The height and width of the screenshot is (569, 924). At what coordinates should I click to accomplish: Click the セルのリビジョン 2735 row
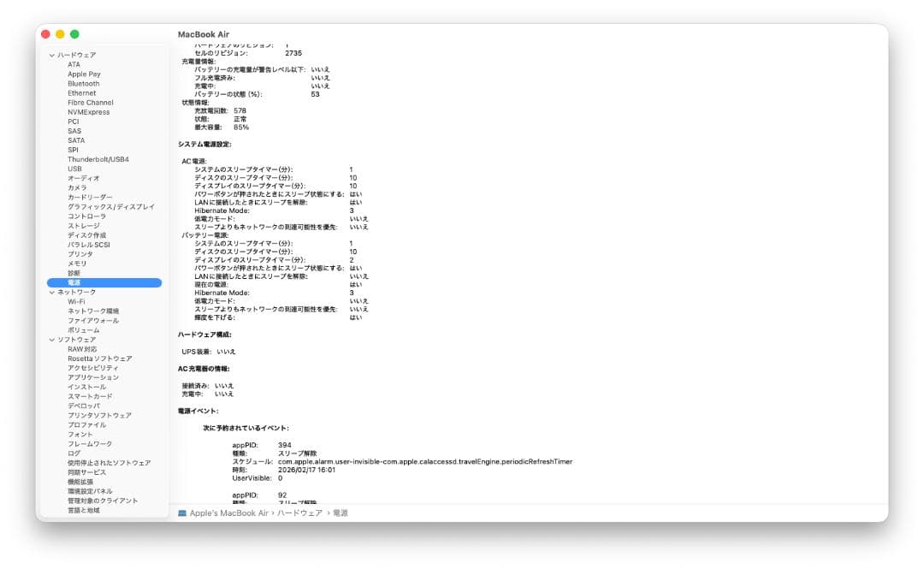coord(248,53)
